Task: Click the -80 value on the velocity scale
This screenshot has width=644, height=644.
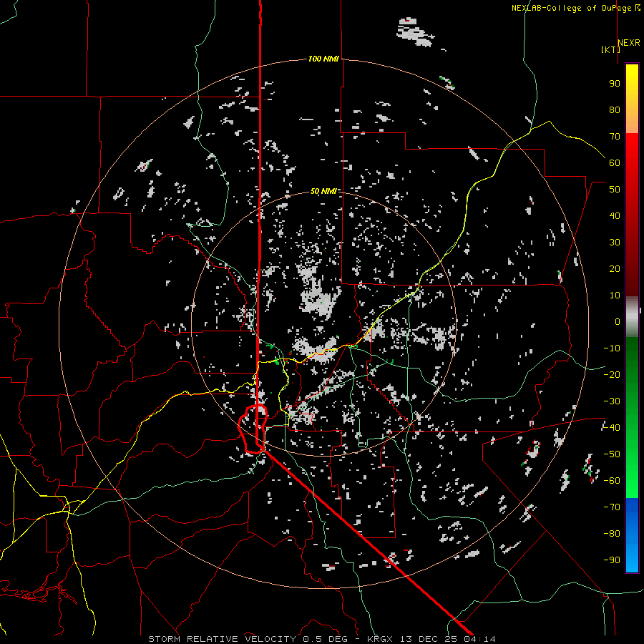Action: point(612,534)
